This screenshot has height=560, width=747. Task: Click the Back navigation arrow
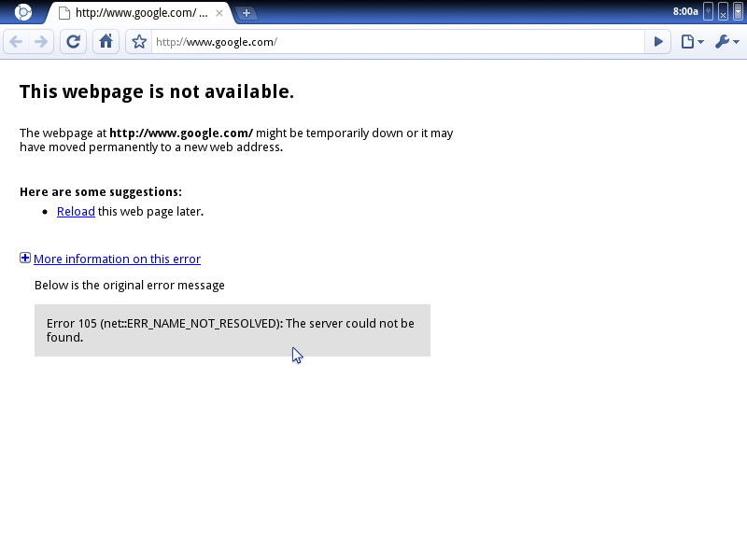tap(16, 42)
